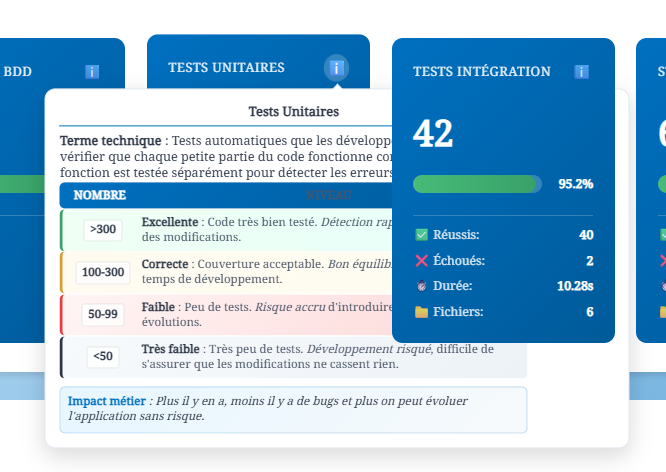Open the Tests Intégration info icon
The width and height of the screenshot is (666, 472).
coord(581,72)
